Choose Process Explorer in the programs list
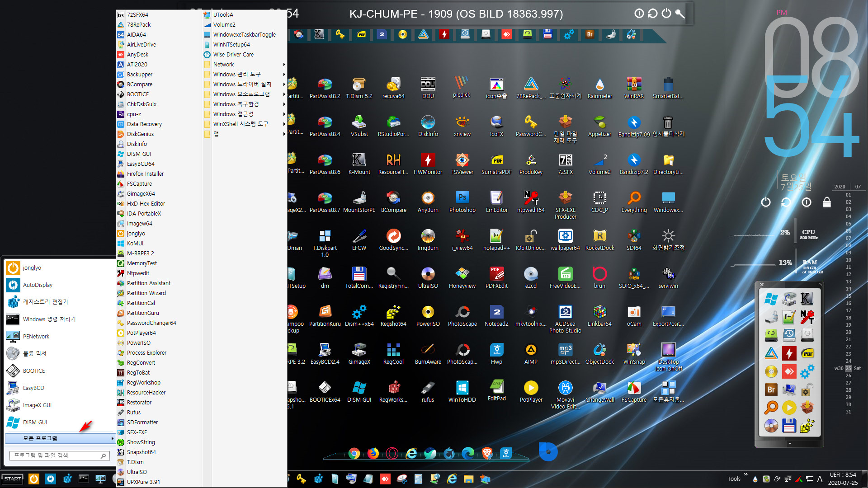This screenshot has width=868, height=488. [158, 353]
